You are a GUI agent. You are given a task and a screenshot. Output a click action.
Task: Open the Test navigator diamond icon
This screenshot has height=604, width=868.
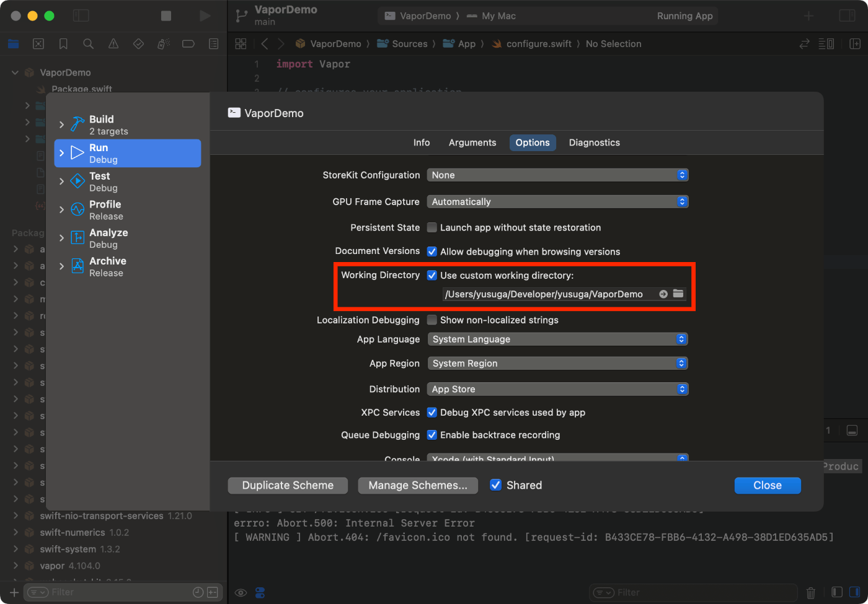click(x=138, y=44)
